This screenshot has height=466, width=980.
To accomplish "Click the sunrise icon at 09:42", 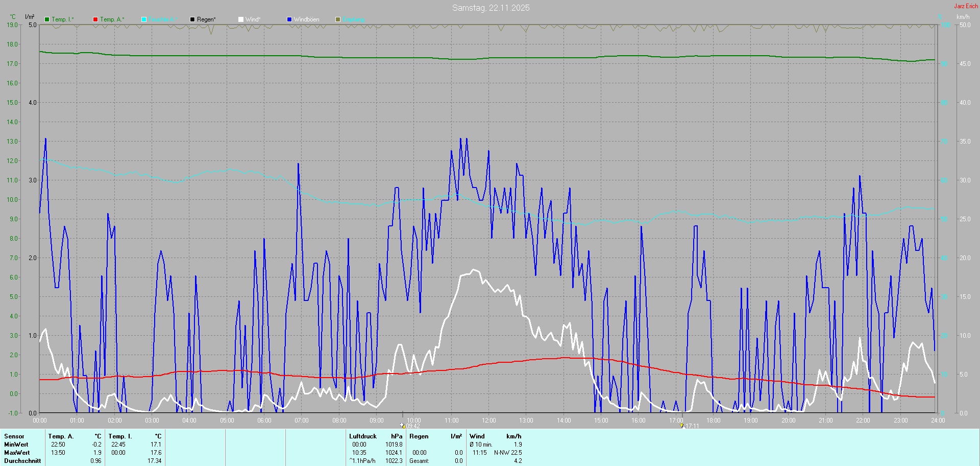I will [x=402, y=425].
